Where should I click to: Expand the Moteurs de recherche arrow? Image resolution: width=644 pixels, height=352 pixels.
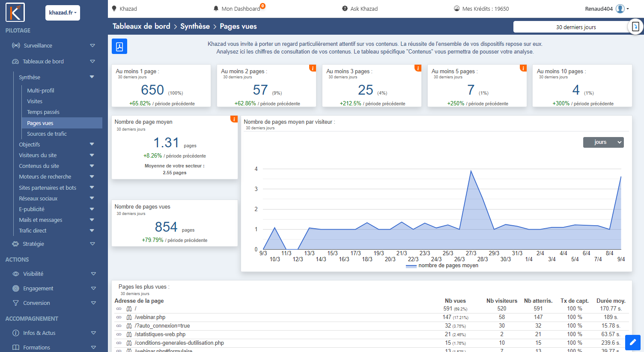[x=92, y=176]
